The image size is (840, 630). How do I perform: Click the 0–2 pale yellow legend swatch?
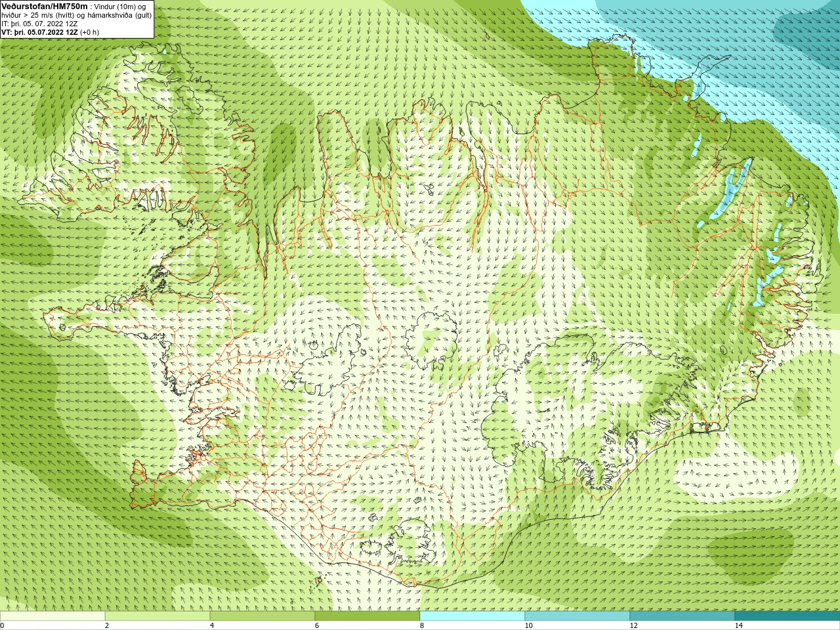(x=52, y=616)
